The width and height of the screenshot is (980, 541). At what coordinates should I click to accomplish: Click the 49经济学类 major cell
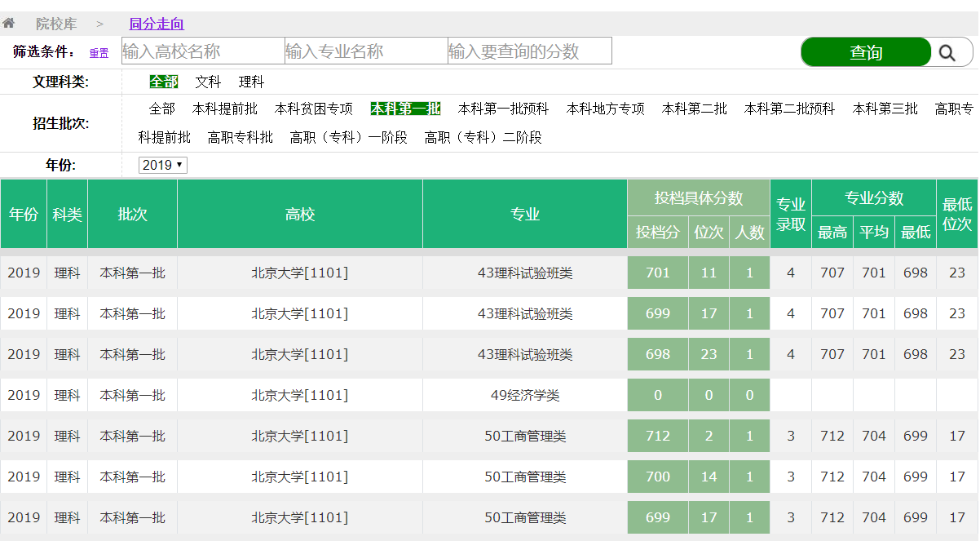coord(524,396)
